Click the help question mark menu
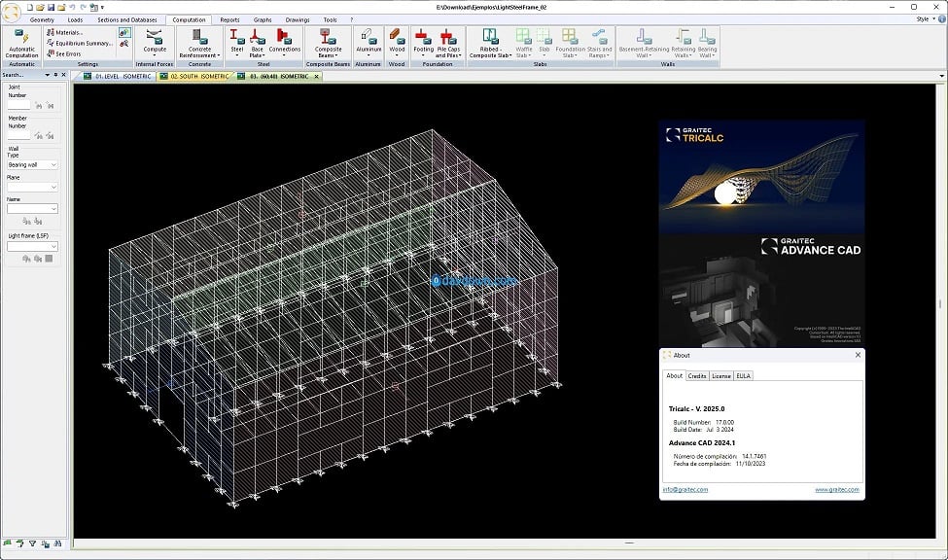The height and width of the screenshot is (560, 948). tap(351, 20)
